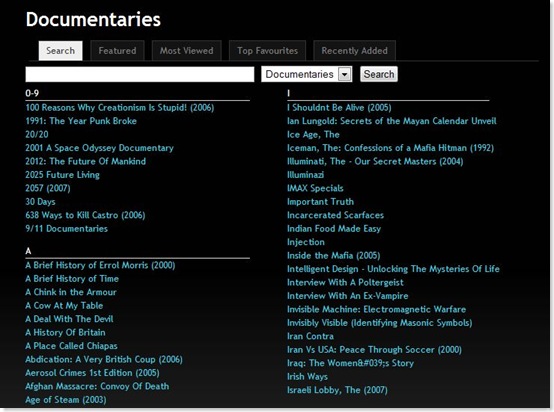Open 2001 A Space Odyssey Documentary
The width and height of the screenshot is (554, 412).
[100, 148]
